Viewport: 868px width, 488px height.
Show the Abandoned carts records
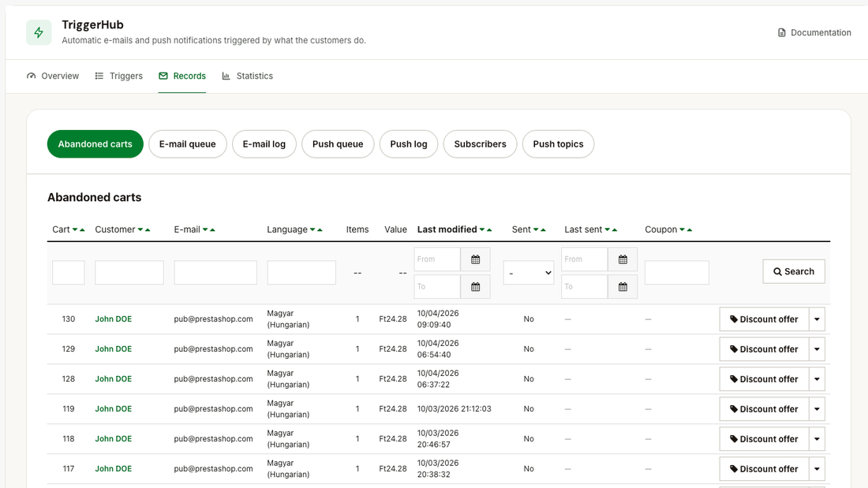pyautogui.click(x=95, y=143)
